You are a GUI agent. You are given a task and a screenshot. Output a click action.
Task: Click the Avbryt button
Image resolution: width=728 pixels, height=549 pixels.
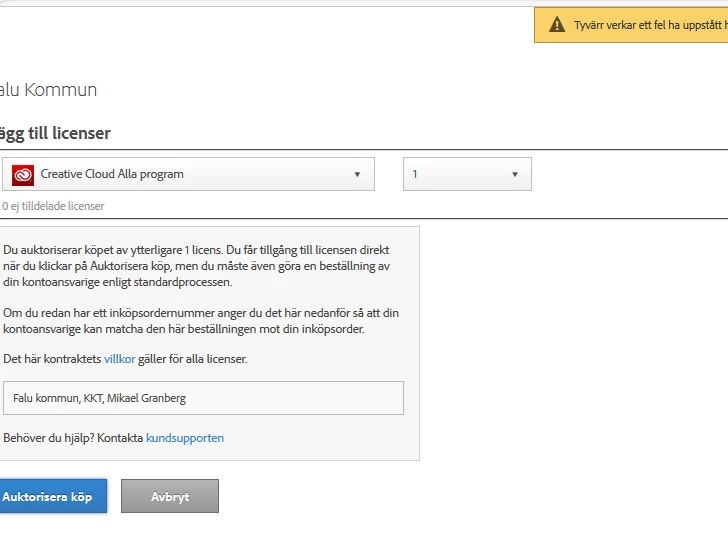coord(170,497)
